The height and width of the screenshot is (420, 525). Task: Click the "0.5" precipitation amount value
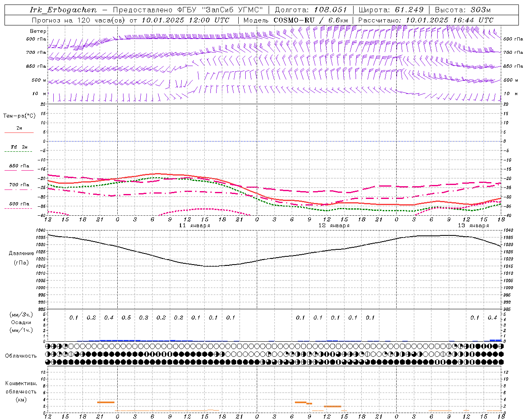126,317
